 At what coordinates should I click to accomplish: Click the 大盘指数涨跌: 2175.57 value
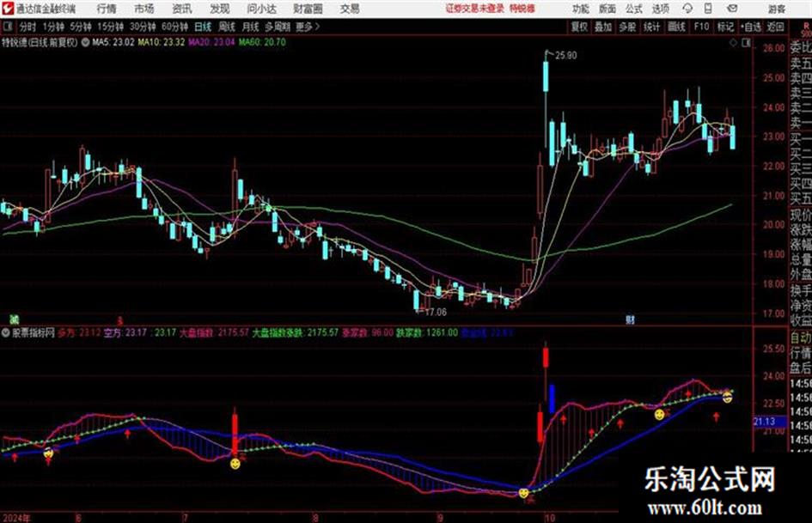[x=296, y=332]
